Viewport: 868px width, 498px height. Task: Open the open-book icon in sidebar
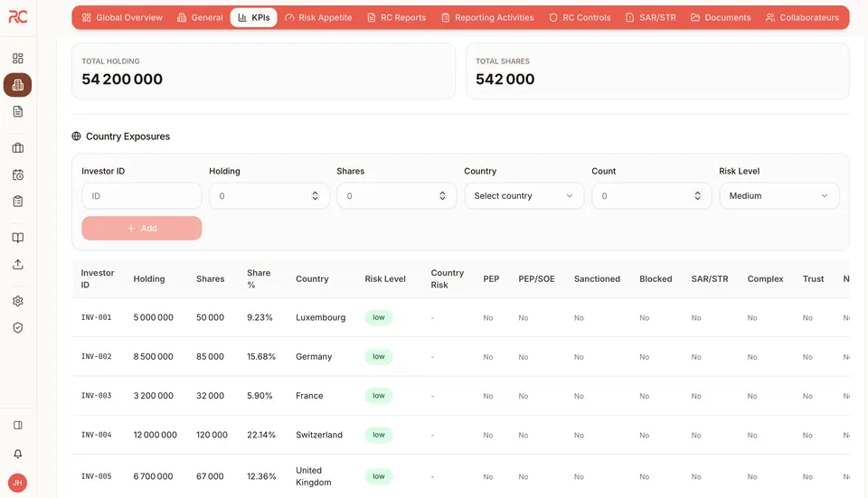pos(18,238)
